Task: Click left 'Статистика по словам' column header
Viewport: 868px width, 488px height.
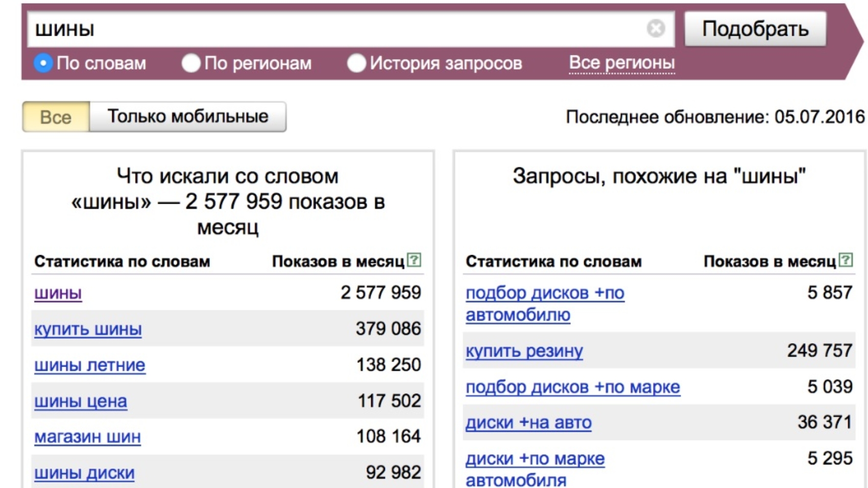Action: pos(122,261)
